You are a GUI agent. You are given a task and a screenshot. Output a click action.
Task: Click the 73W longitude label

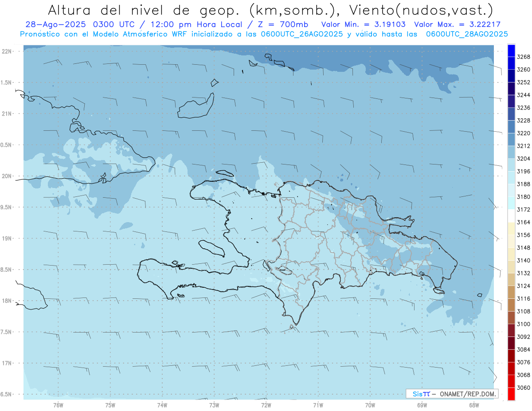click(214, 405)
